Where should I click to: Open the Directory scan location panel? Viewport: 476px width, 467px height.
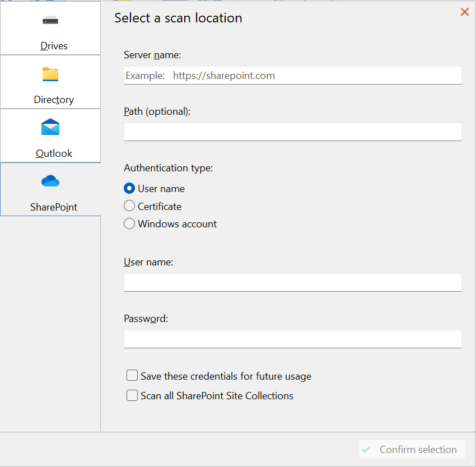click(x=50, y=82)
